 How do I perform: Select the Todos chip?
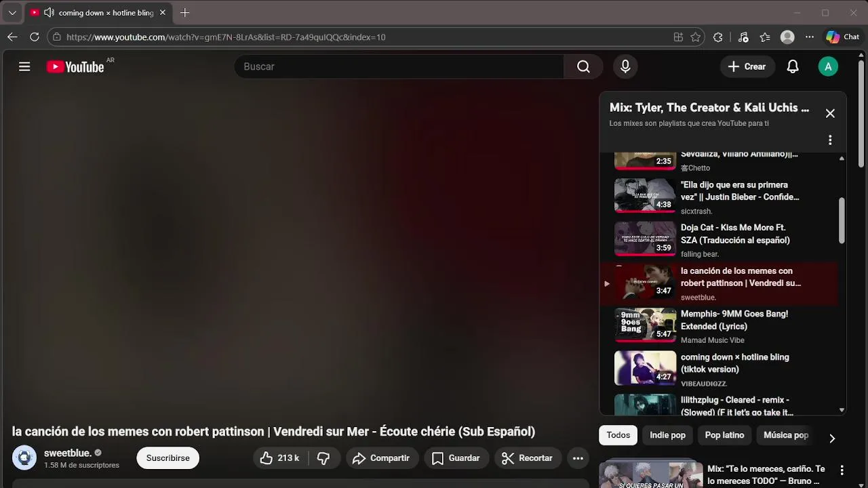(x=618, y=435)
